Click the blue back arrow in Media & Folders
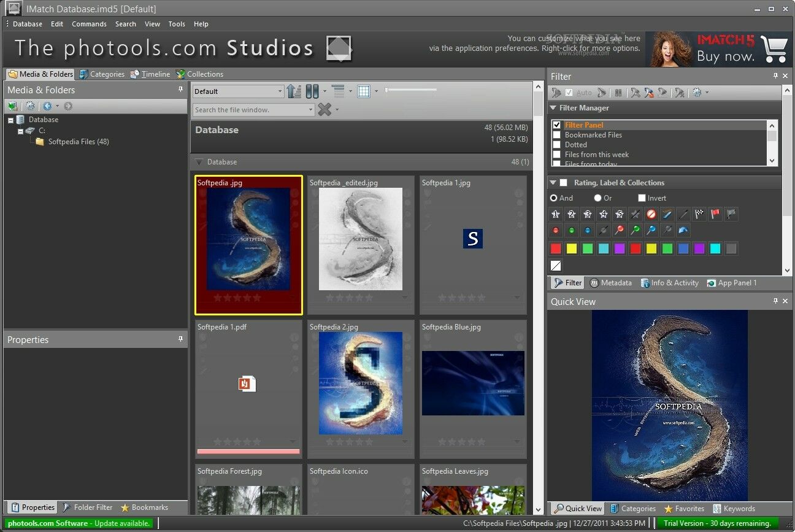795x532 pixels. click(47, 106)
